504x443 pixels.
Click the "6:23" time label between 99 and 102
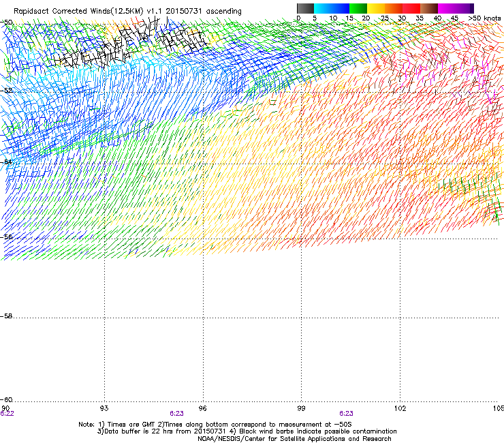[x=346, y=414]
